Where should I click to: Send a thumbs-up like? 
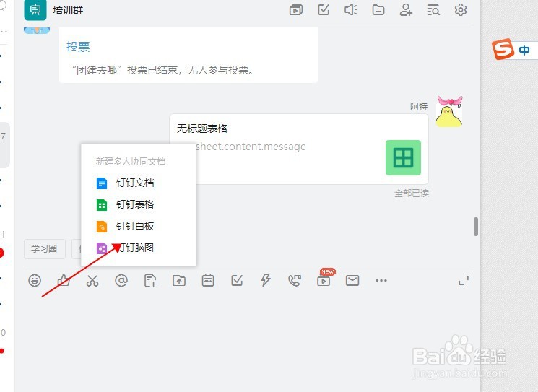click(x=64, y=281)
